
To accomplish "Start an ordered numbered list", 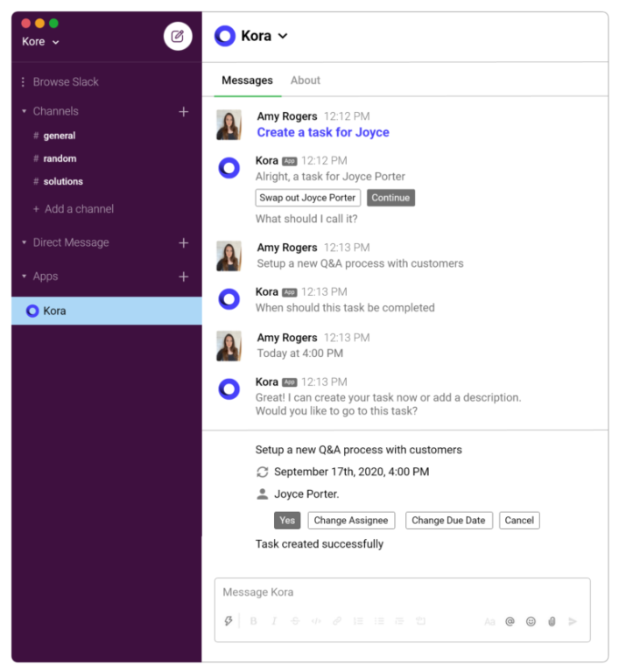I will pyautogui.click(x=358, y=621).
